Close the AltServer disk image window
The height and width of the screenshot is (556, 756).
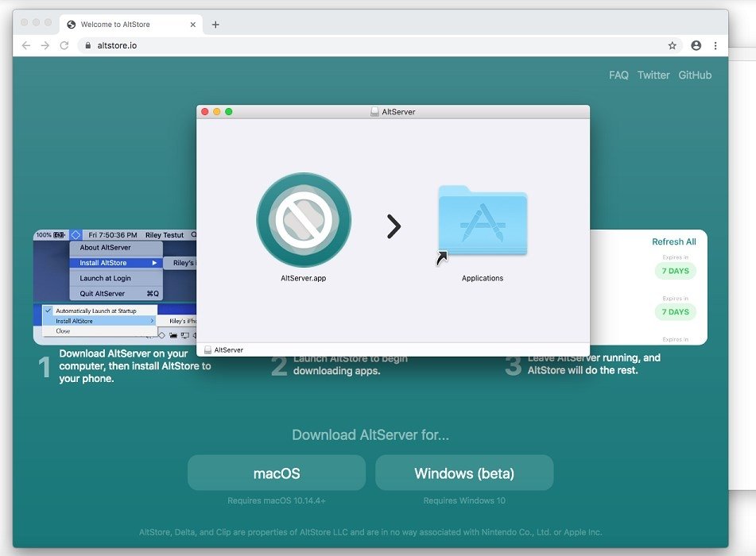tap(204, 112)
